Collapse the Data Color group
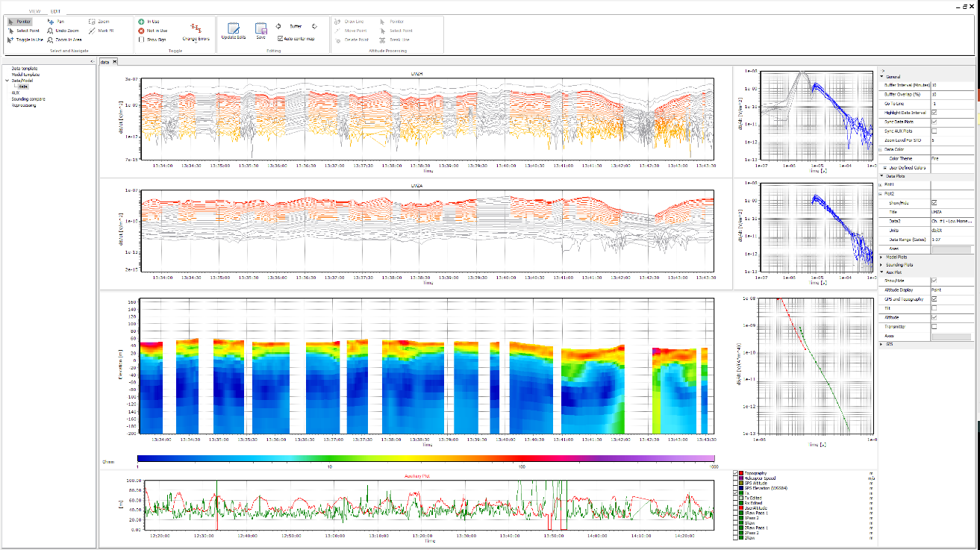This screenshot has height=550, width=980. pyautogui.click(x=881, y=149)
